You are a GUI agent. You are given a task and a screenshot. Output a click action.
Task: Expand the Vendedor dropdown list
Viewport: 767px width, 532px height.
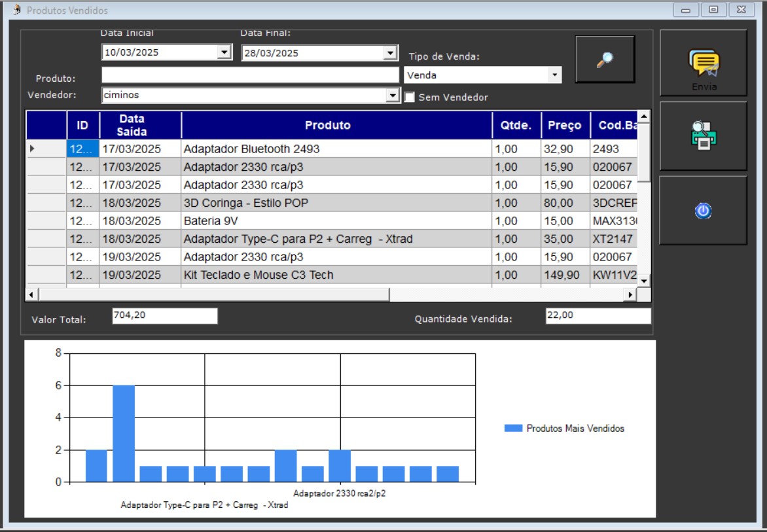click(393, 96)
